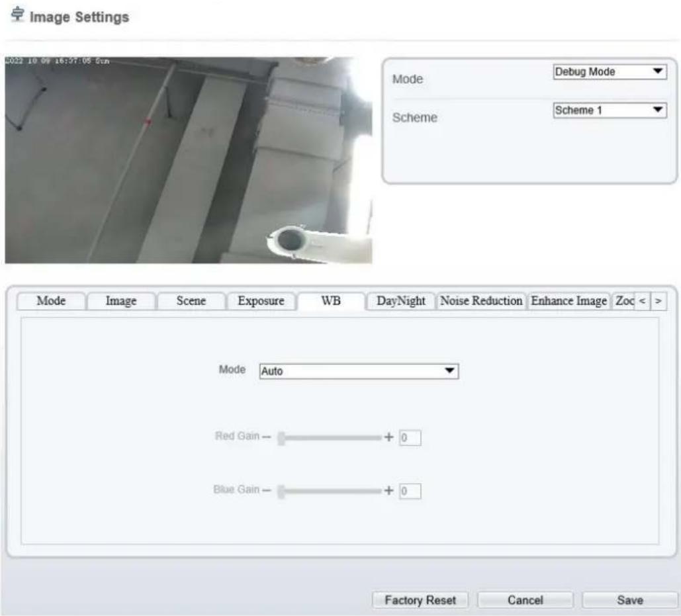Click the Blue Gain label
This screenshot has height=616, width=681.
[x=236, y=490]
